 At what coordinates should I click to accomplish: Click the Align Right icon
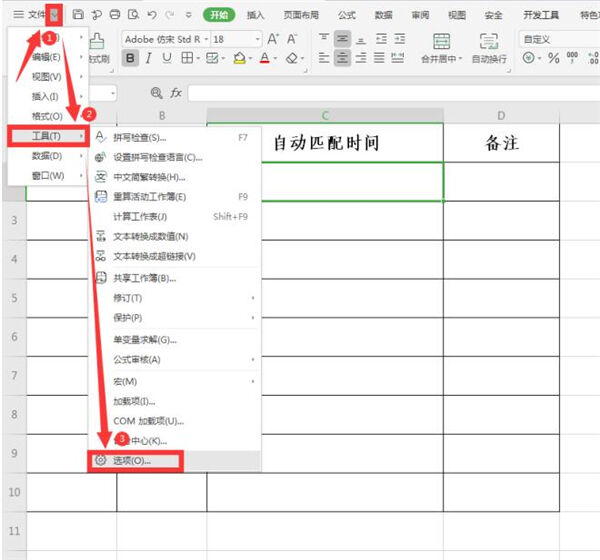tap(361, 58)
